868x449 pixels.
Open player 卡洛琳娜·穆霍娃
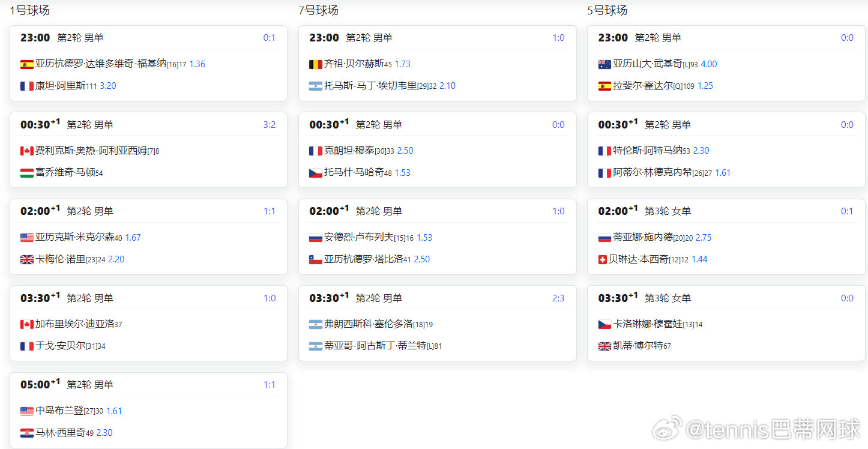click(648, 324)
